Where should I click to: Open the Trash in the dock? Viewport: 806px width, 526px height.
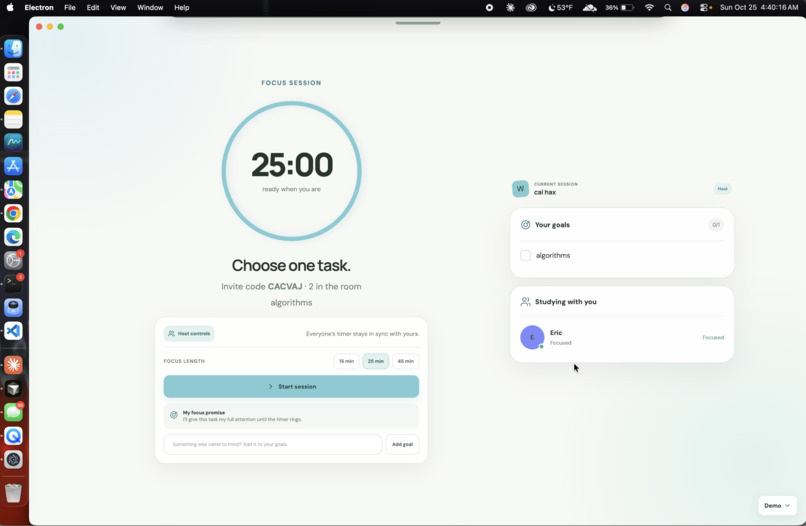(x=13, y=493)
